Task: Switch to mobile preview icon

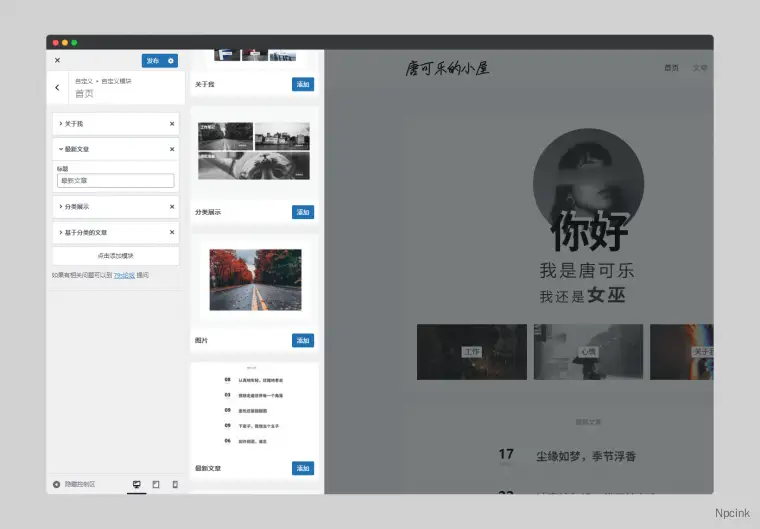Action: coord(175,484)
